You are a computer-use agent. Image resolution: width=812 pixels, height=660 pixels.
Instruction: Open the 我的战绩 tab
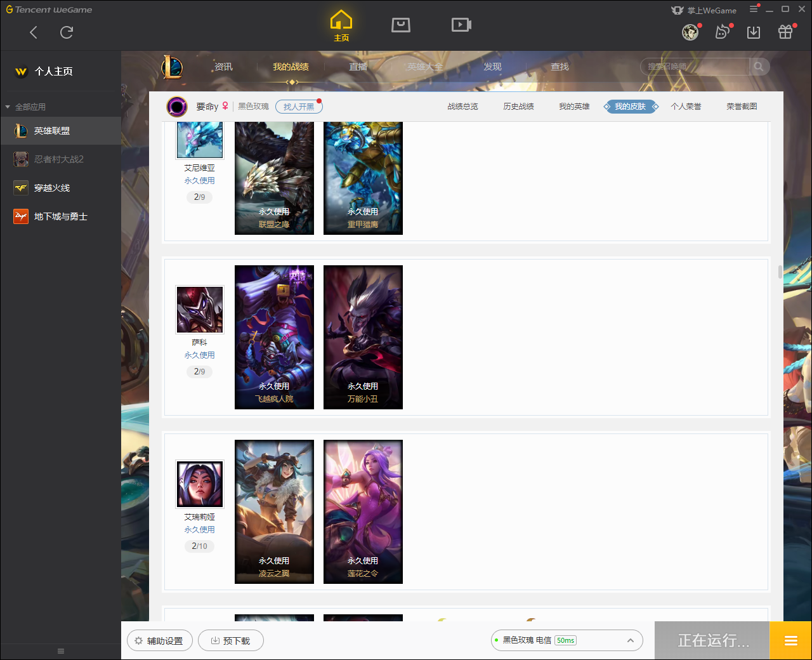[x=291, y=67]
